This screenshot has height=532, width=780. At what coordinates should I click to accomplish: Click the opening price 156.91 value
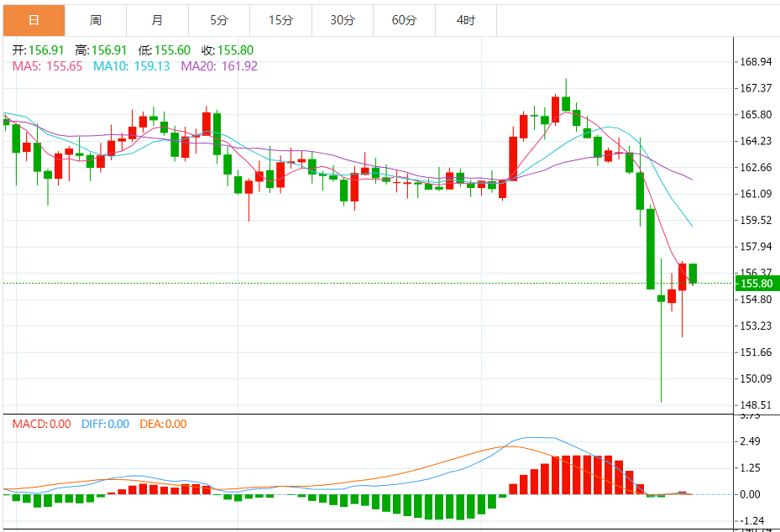click(x=46, y=50)
